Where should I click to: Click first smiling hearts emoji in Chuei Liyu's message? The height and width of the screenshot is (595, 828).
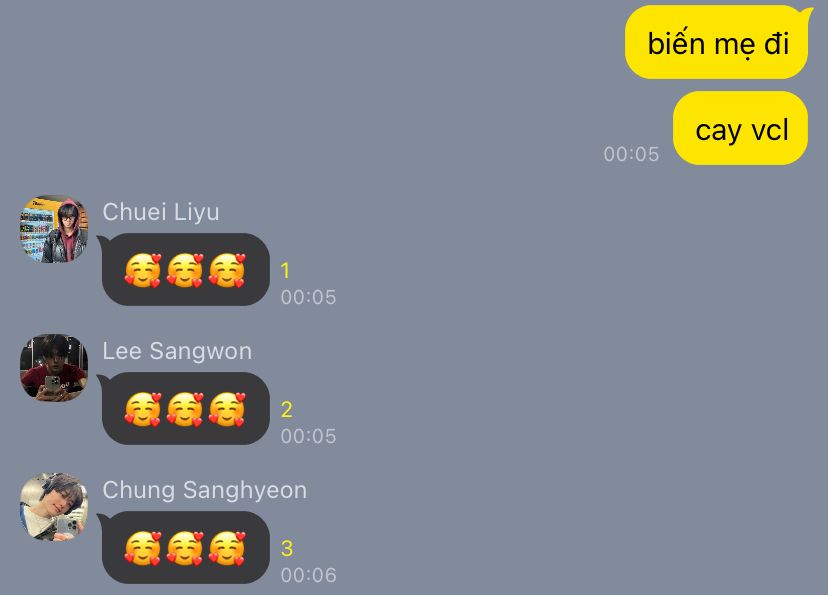coord(143,270)
